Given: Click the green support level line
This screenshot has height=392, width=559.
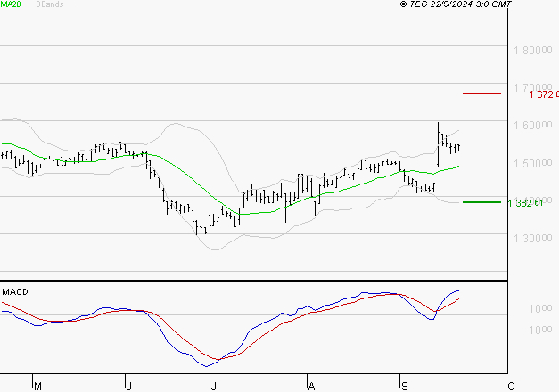Looking at the screenshot, I should pos(481,202).
